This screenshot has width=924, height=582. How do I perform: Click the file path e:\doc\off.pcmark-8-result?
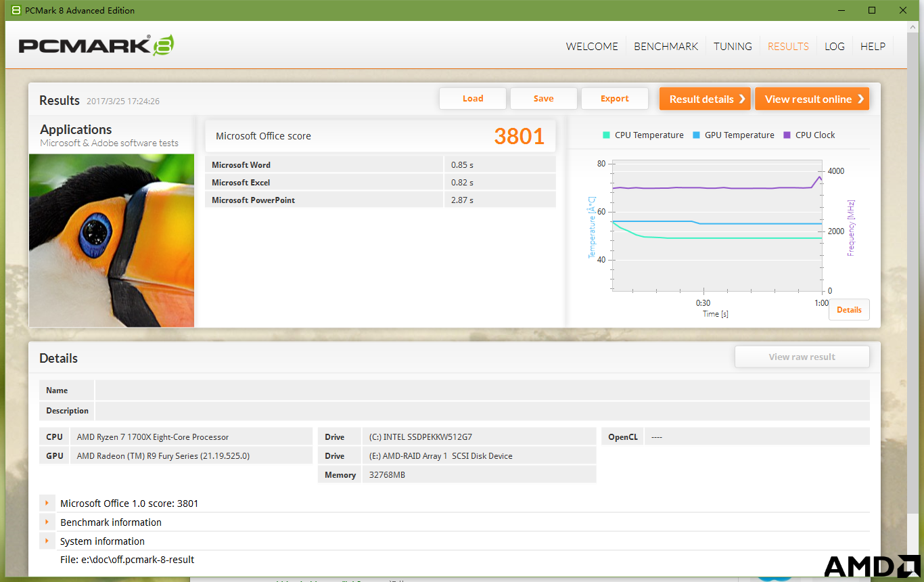pos(127,560)
